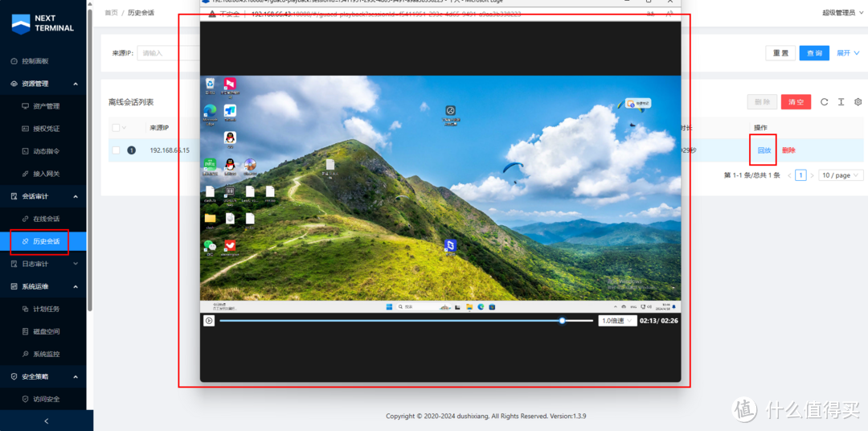The width and height of the screenshot is (868, 431).
Task: Click the table density icon
Action: [841, 102]
